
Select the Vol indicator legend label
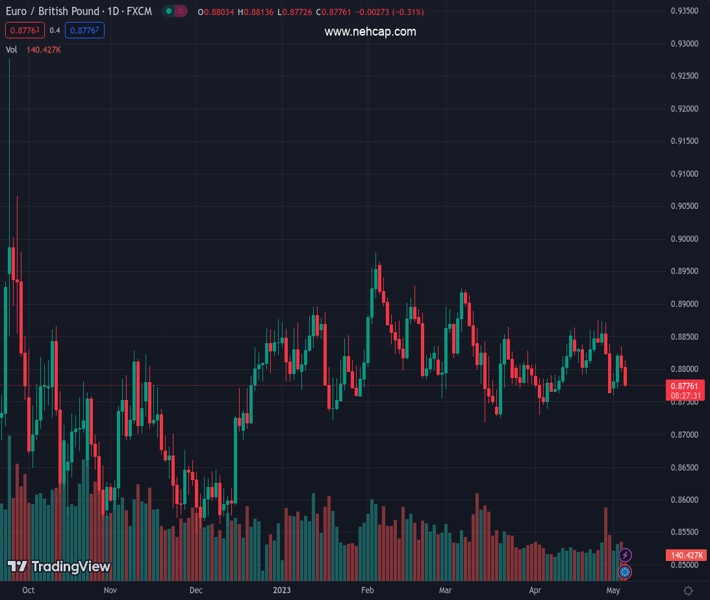click(11, 49)
